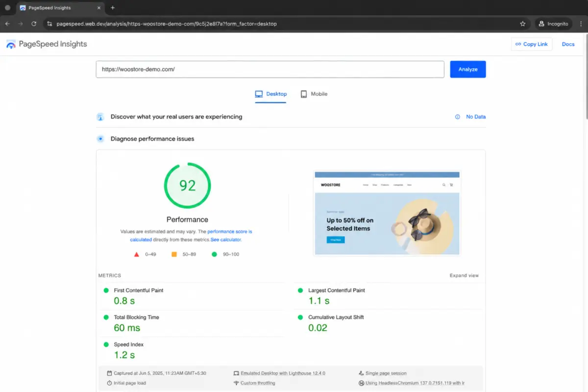
Task: Click 'Custom throttling' text
Action: 258,383
